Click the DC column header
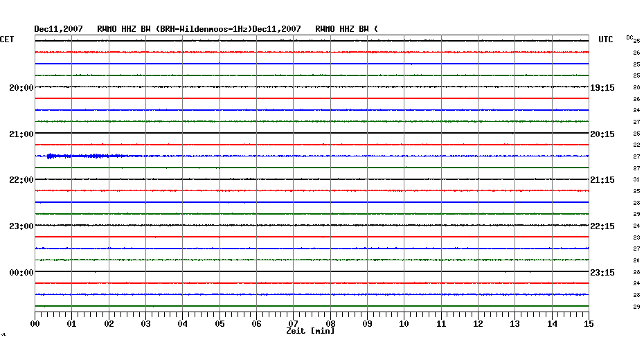Image resolution: width=644 pixels, height=342 pixels. tap(629, 37)
